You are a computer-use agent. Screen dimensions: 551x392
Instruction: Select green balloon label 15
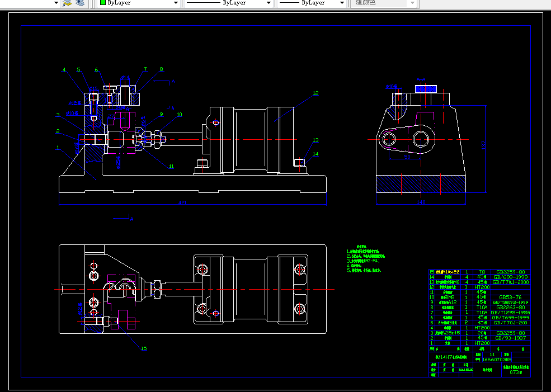click(144, 348)
